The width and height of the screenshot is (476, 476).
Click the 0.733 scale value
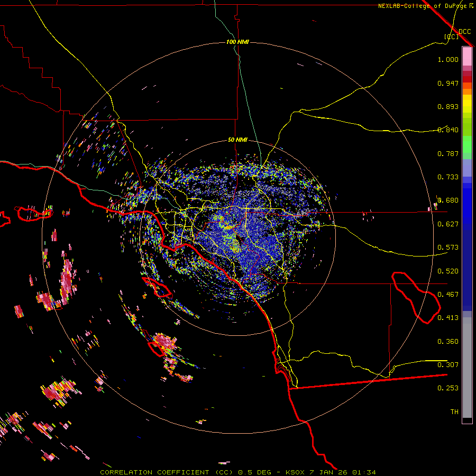coord(448,177)
